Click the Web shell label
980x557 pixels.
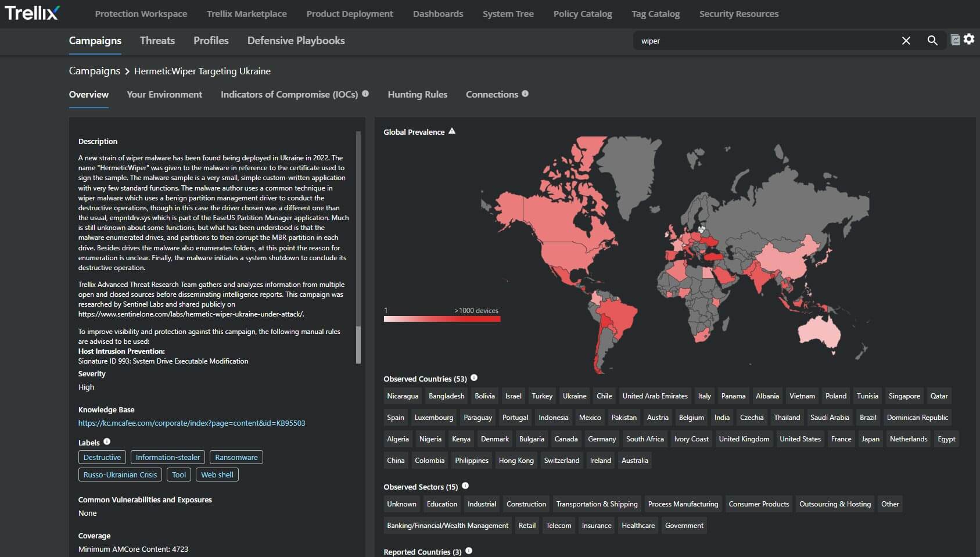(217, 475)
